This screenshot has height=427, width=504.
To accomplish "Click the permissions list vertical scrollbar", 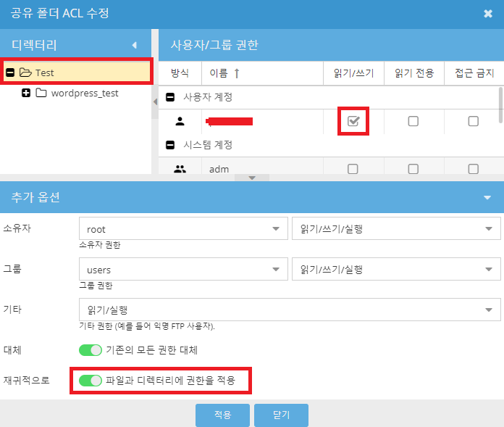I will coord(501,105).
